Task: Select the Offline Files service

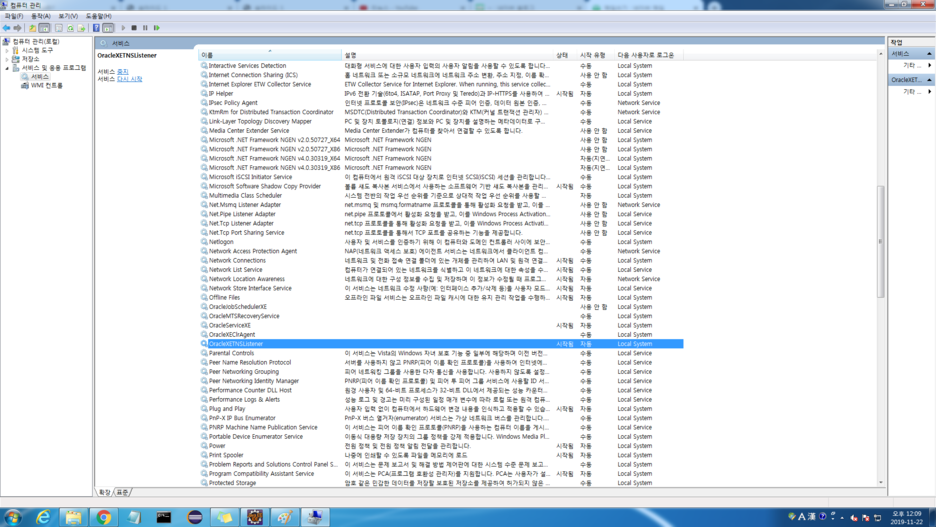Action: 441,297
